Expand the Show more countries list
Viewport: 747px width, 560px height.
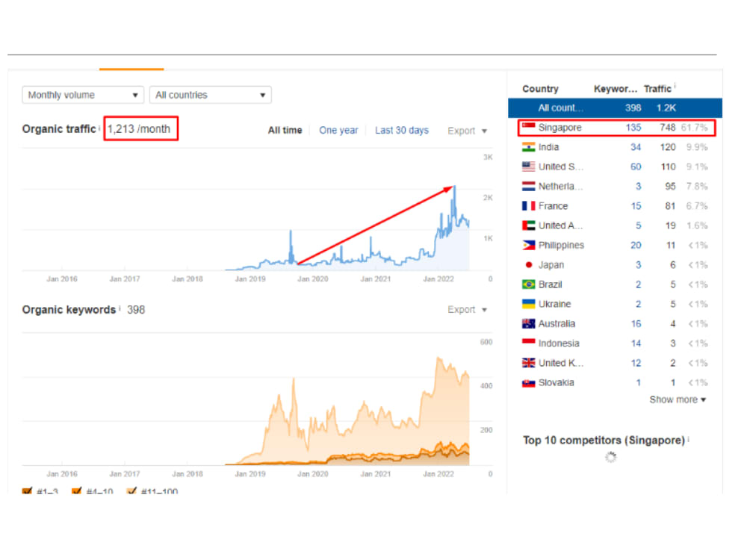pyautogui.click(x=678, y=399)
